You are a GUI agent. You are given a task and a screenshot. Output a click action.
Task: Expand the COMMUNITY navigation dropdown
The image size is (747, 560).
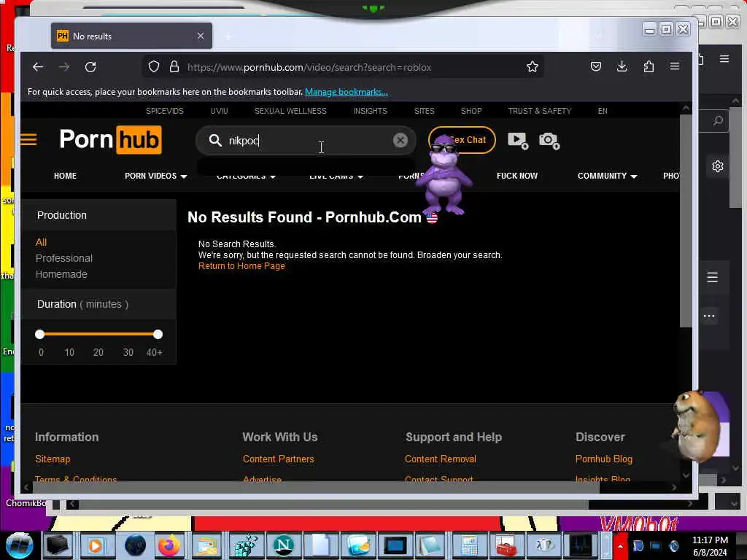point(607,176)
